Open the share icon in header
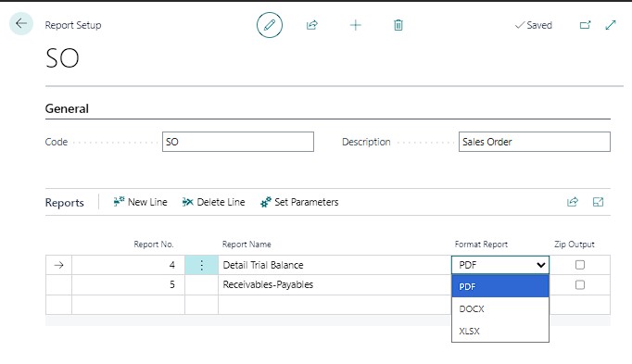 tap(312, 25)
